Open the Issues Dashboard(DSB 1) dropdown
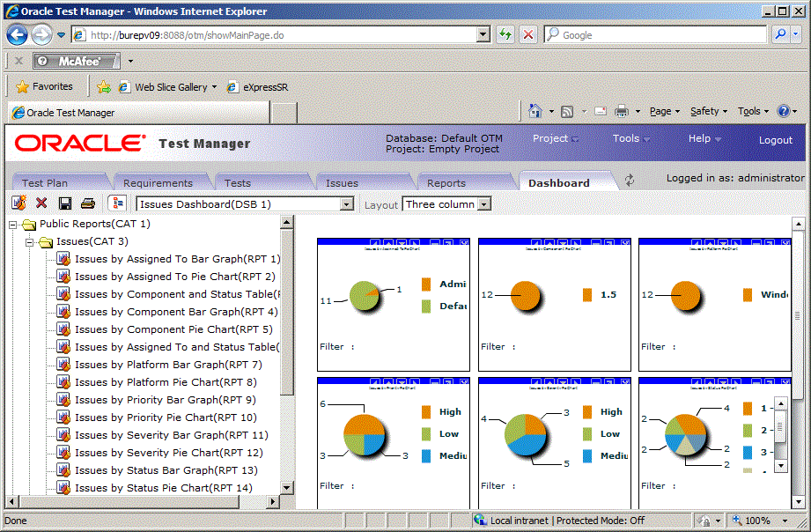Image resolution: width=811 pixels, height=532 pixels. pyautogui.click(x=347, y=204)
